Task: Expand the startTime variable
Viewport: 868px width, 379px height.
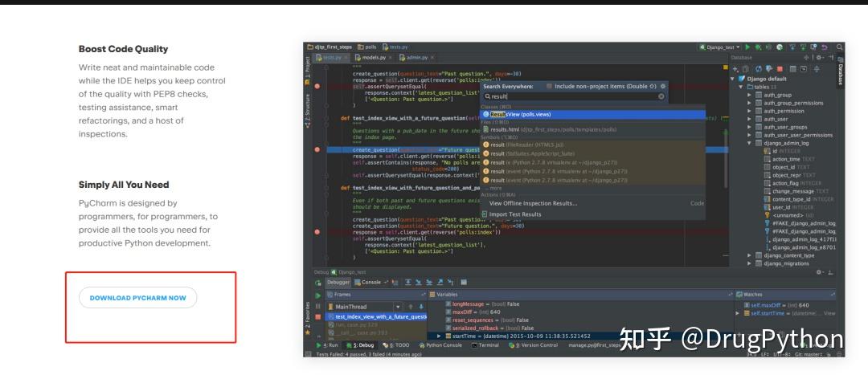Action: [439, 336]
